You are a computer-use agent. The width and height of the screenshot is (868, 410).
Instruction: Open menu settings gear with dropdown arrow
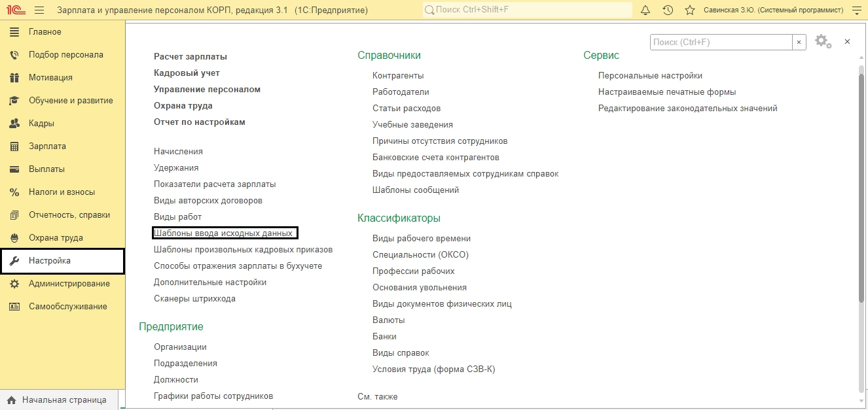click(x=823, y=42)
